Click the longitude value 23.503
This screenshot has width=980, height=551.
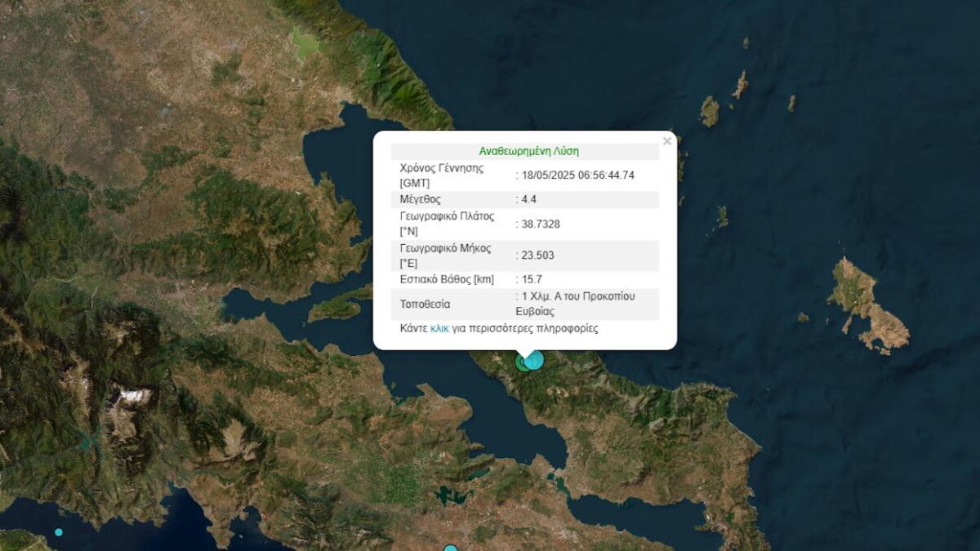[x=537, y=256]
